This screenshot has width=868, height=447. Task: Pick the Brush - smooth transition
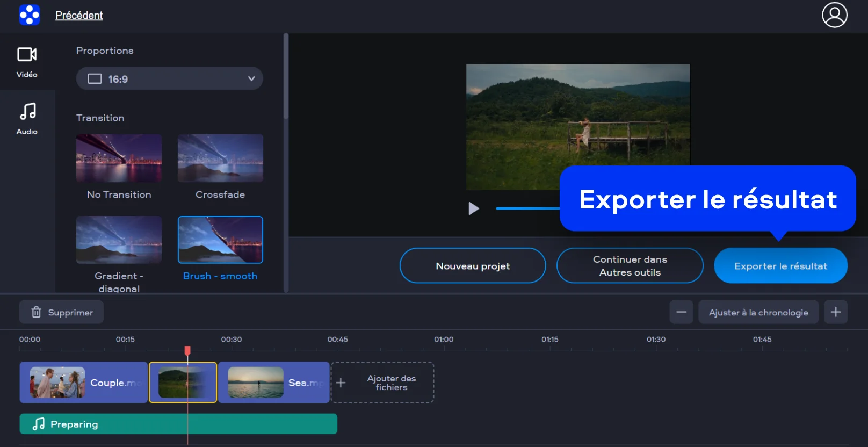(x=220, y=240)
